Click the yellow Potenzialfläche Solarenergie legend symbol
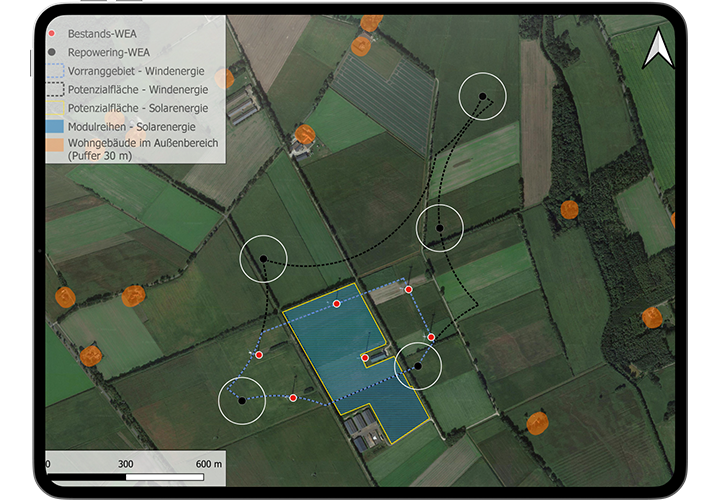The width and height of the screenshot is (720, 500). (54, 107)
